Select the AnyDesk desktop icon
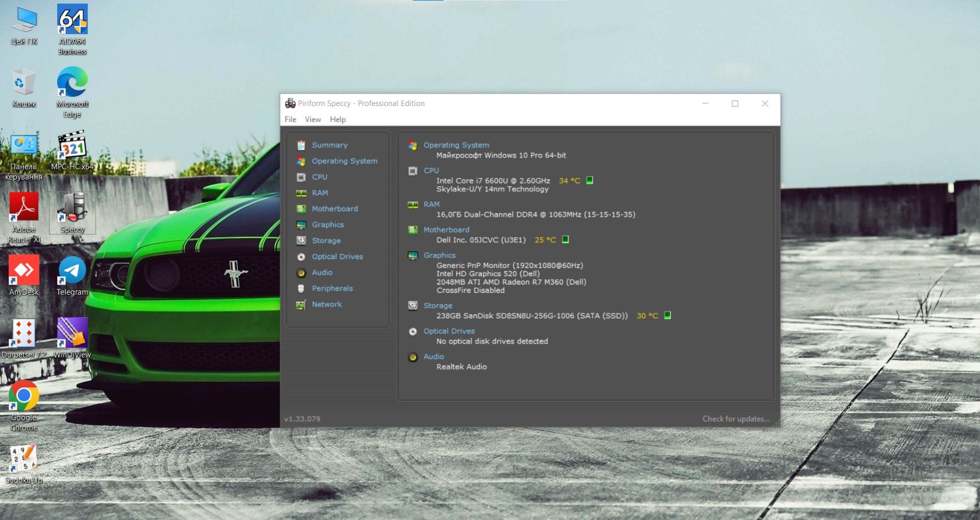The width and height of the screenshot is (980, 520). pos(24,275)
